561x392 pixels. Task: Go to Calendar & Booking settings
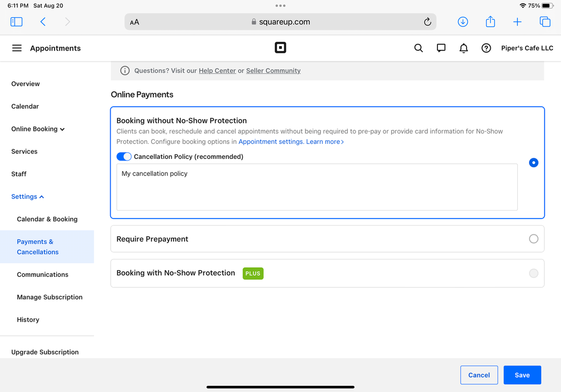click(47, 219)
